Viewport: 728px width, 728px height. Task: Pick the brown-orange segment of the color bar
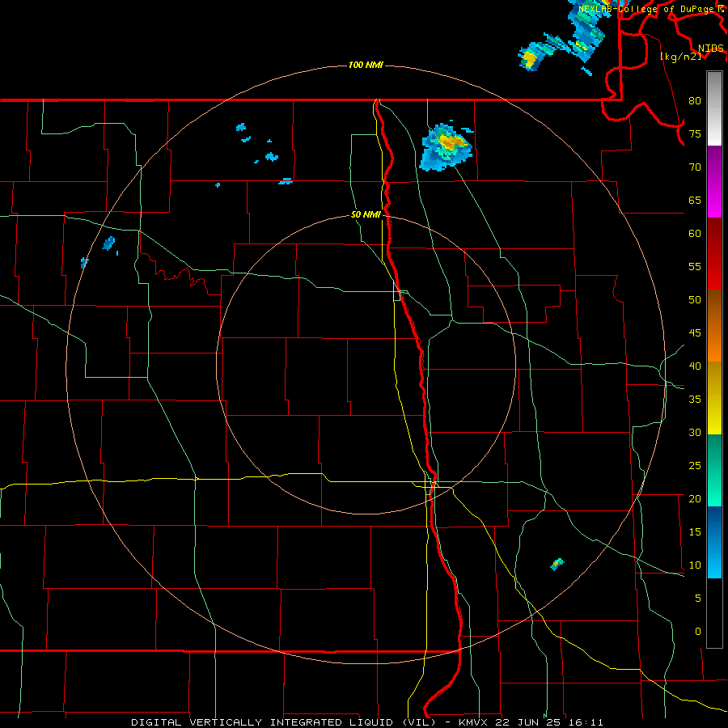pos(714,325)
